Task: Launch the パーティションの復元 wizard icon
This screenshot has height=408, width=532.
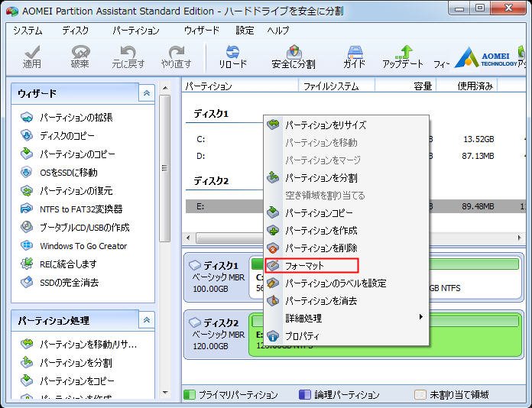Action: coord(27,190)
